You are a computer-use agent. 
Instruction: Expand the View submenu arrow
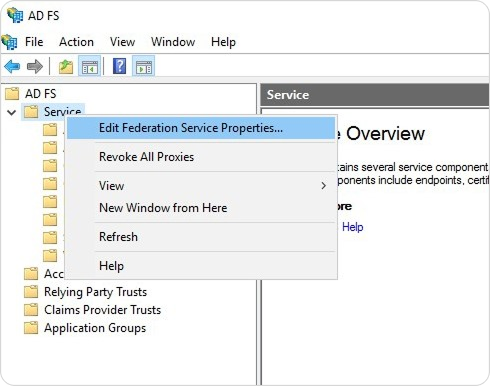(x=323, y=186)
